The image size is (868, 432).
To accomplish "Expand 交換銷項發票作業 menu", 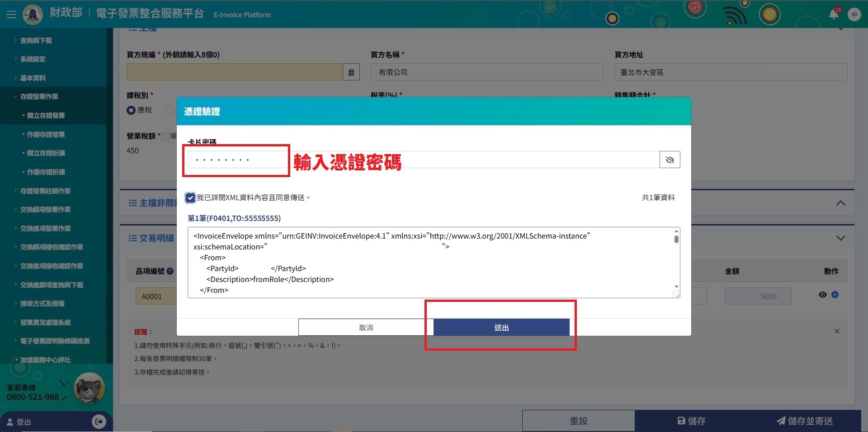I will (45, 210).
